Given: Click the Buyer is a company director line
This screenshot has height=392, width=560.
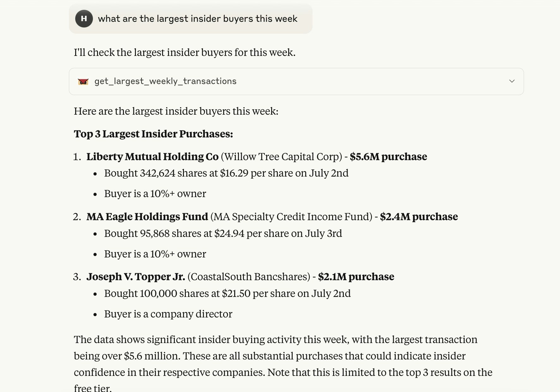Looking at the screenshot, I should 168,314.
